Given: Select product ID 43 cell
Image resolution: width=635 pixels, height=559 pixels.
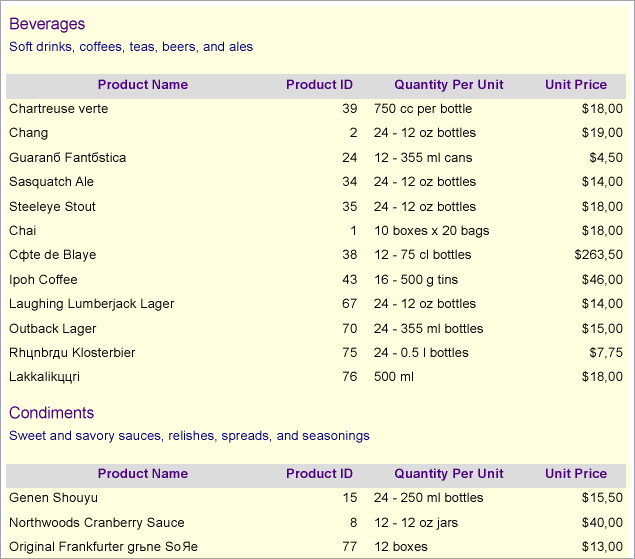Looking at the screenshot, I should point(349,280).
